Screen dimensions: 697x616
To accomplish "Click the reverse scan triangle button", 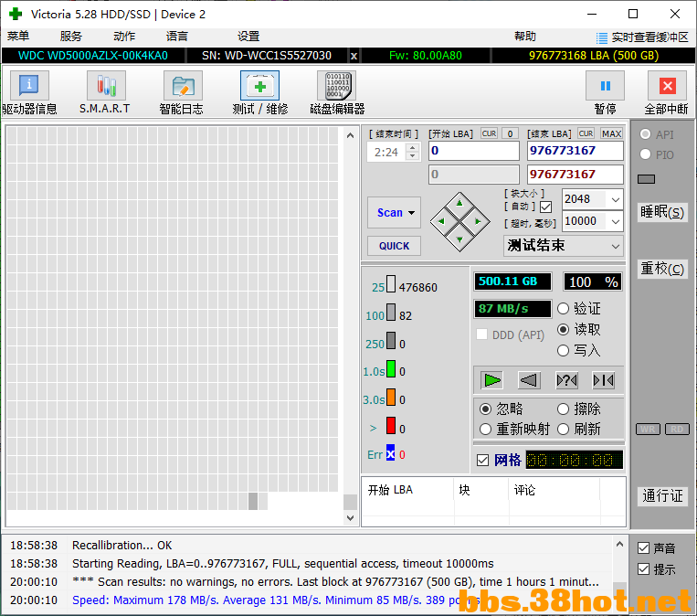I will (x=529, y=380).
